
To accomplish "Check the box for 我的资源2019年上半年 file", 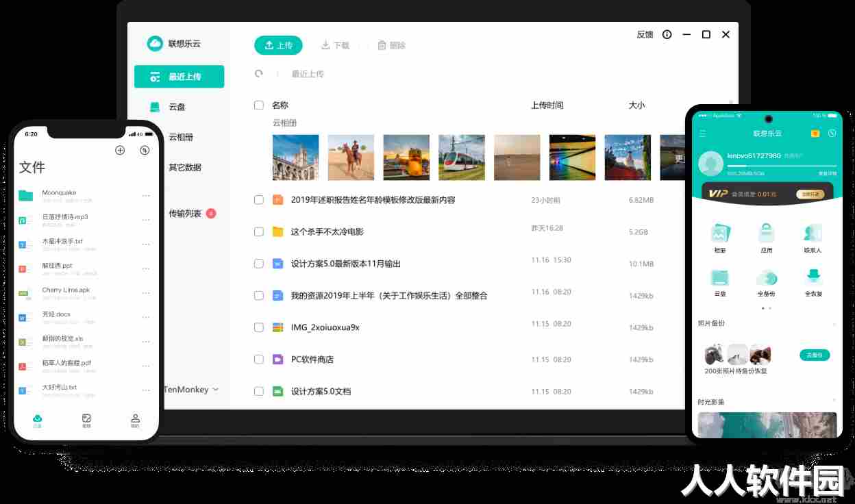I will tap(259, 296).
